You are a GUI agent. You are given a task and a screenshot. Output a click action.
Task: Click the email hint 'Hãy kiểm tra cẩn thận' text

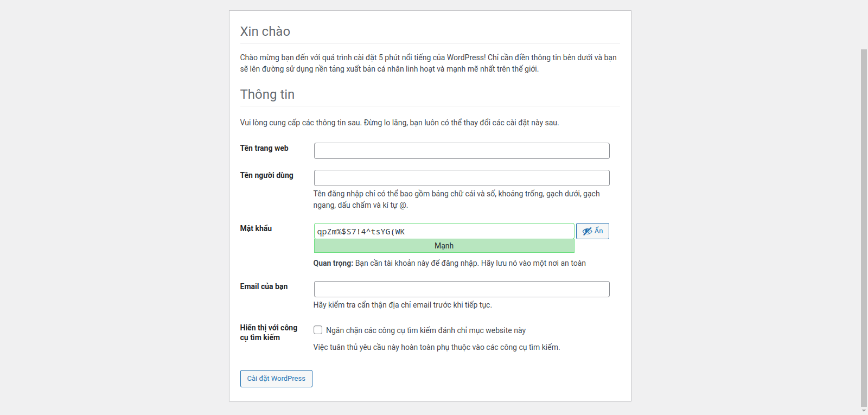point(402,305)
